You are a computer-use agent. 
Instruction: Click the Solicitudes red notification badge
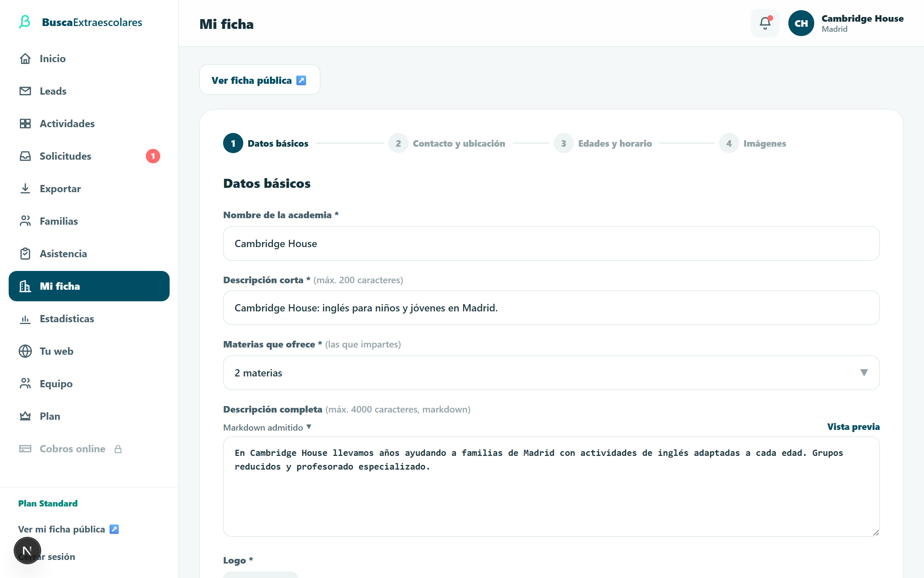[153, 156]
